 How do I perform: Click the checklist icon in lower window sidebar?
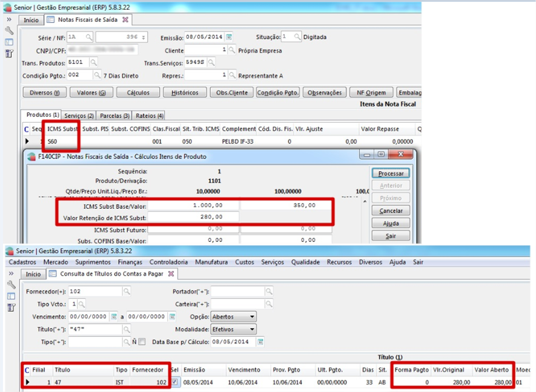(x=12, y=307)
